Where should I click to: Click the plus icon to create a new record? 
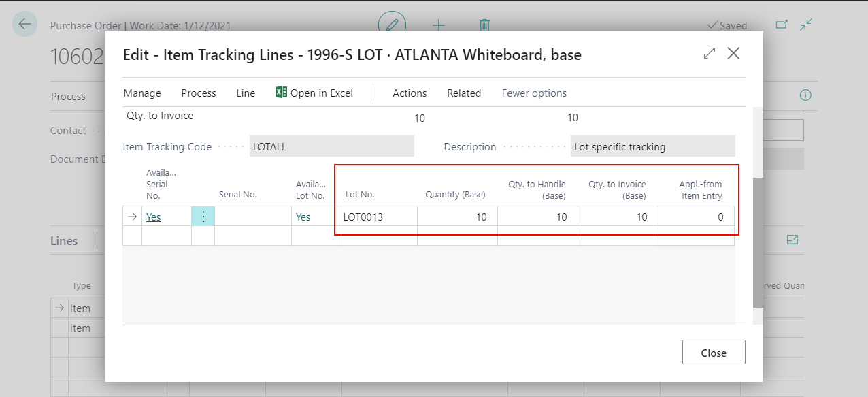tap(439, 25)
